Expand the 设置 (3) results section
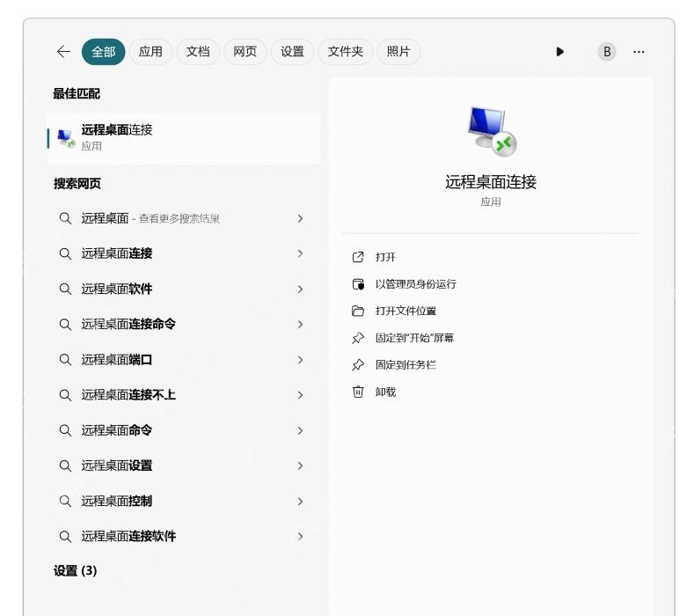This screenshot has width=694, height=616. point(76,571)
